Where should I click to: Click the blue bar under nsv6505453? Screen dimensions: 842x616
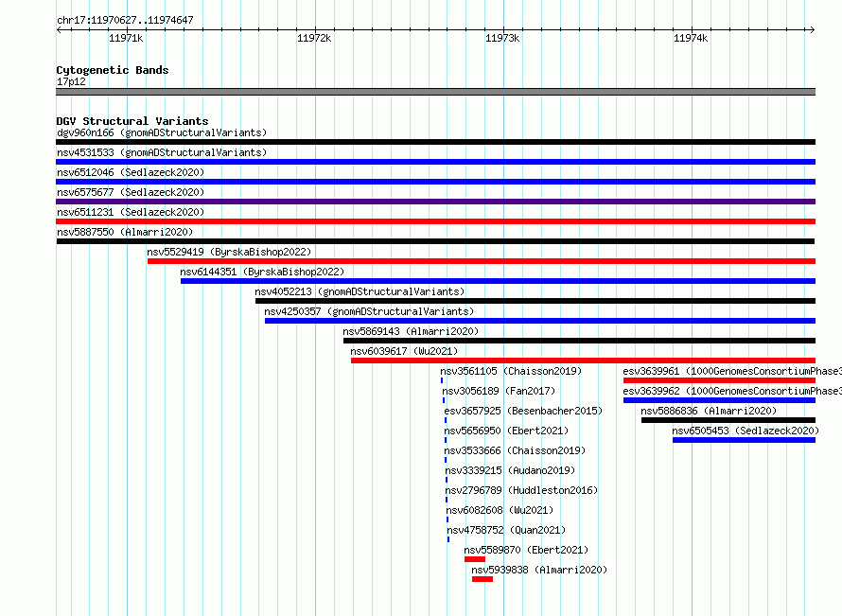[744, 440]
